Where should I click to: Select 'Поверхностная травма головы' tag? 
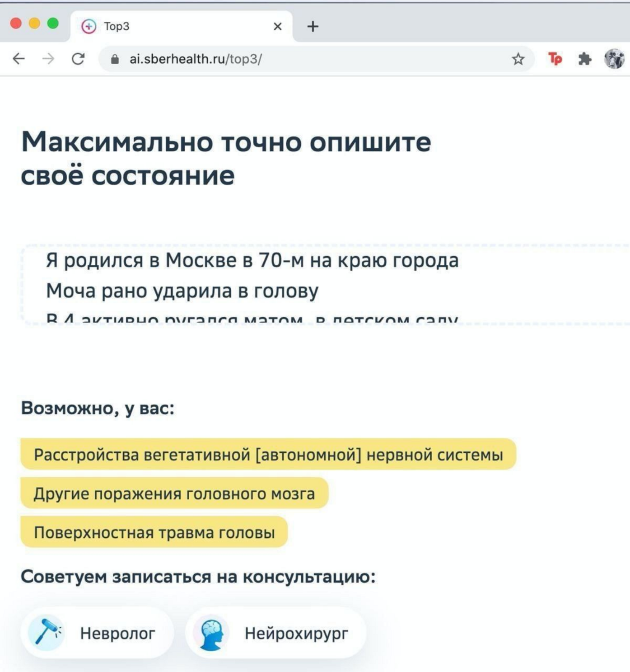click(x=154, y=532)
